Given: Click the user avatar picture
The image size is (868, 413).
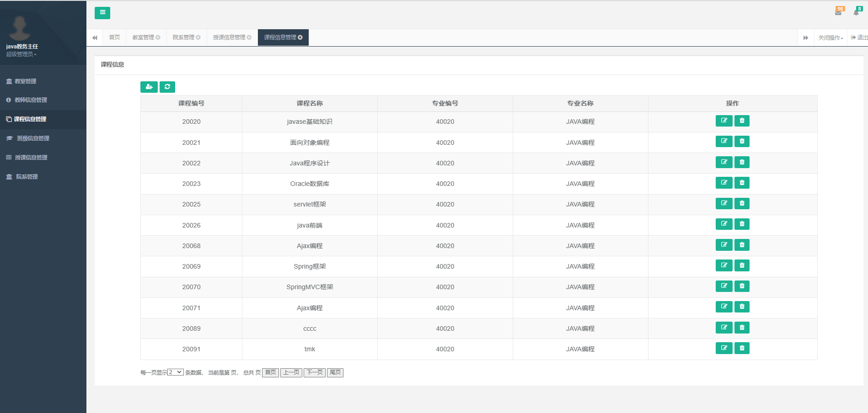Looking at the screenshot, I should click(x=20, y=27).
